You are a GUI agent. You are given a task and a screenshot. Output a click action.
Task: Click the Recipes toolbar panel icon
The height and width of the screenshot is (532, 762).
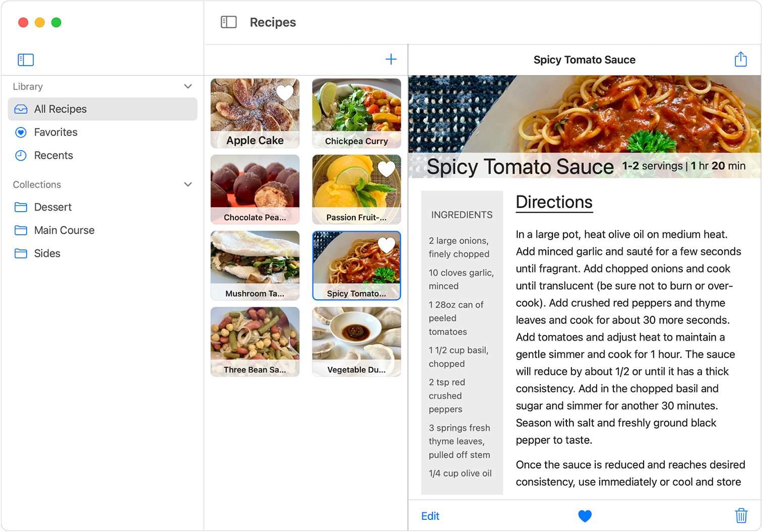click(229, 22)
